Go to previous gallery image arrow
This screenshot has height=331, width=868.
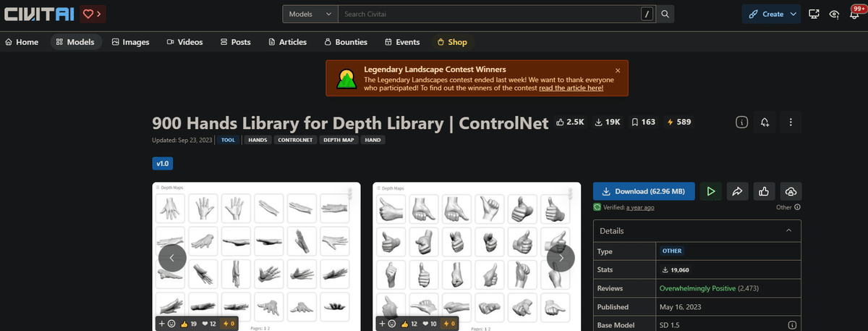tap(172, 257)
